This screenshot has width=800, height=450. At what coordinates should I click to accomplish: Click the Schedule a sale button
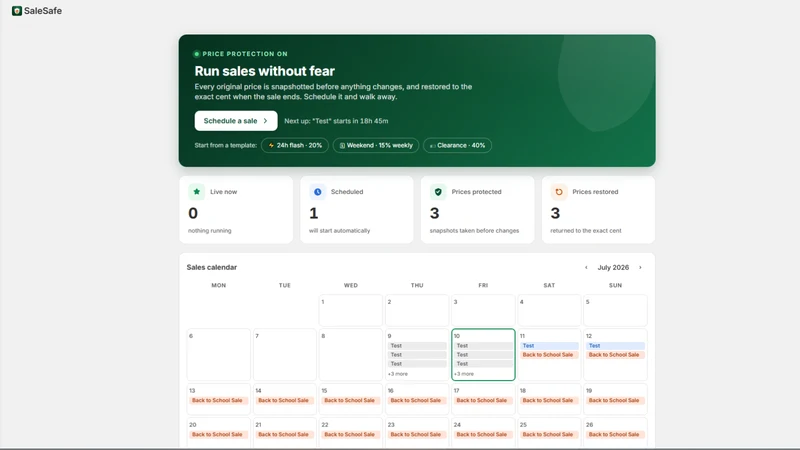236,121
